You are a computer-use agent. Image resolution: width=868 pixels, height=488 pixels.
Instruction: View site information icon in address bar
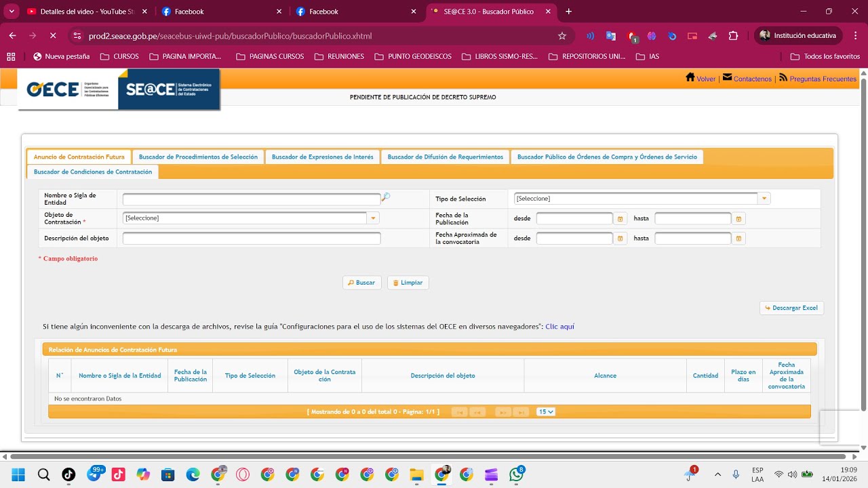(x=77, y=36)
